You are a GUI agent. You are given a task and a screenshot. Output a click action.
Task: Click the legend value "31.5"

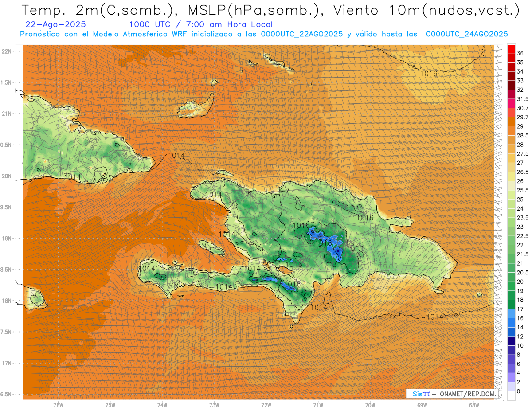coord(522,99)
